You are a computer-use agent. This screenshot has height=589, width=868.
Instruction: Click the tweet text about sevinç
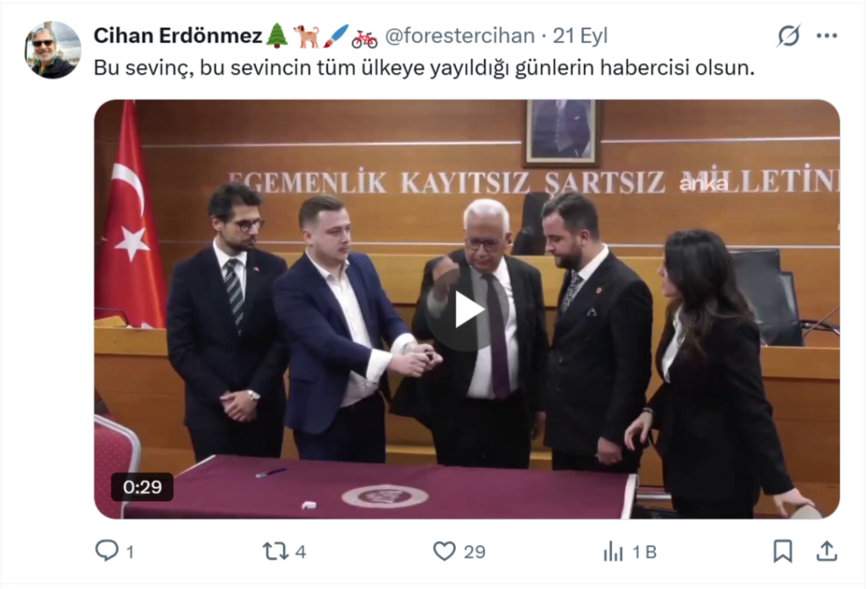424,68
